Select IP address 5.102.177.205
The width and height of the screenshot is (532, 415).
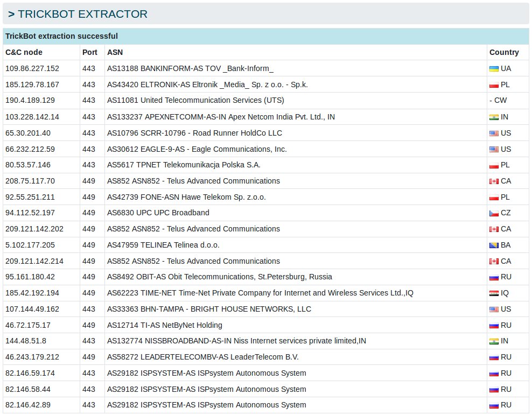point(30,245)
